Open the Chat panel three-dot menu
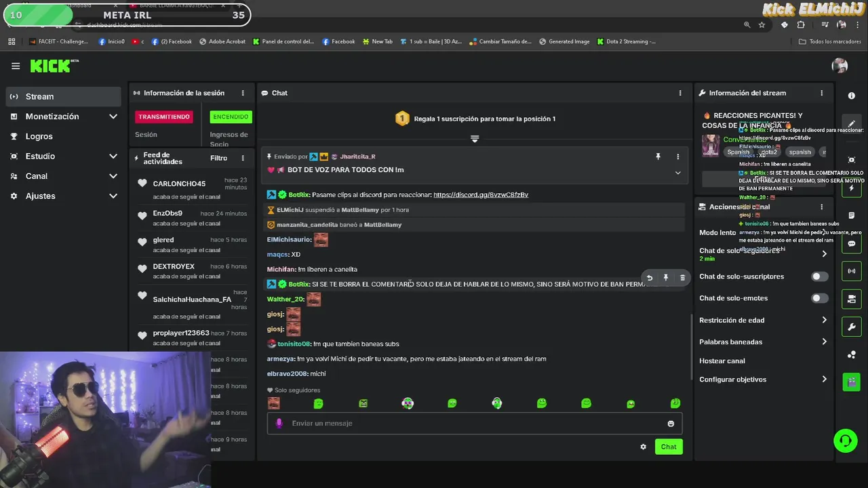Image resolution: width=868 pixels, height=488 pixels. click(x=680, y=93)
